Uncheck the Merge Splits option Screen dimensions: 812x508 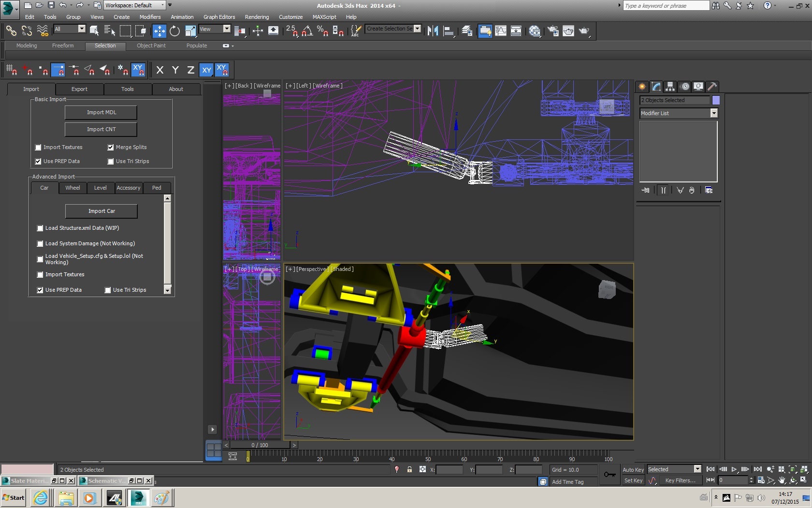pyautogui.click(x=111, y=148)
